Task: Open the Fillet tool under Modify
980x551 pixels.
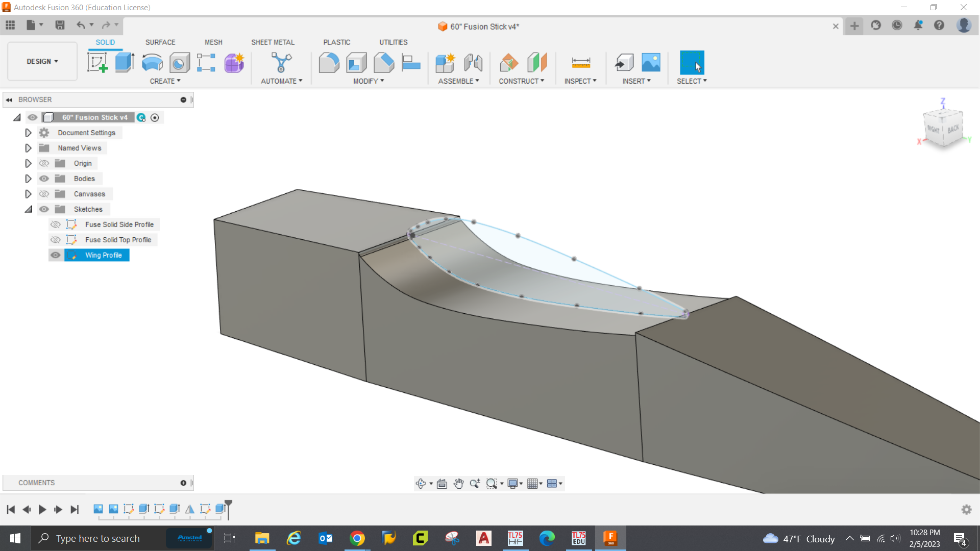Action: pos(329,62)
